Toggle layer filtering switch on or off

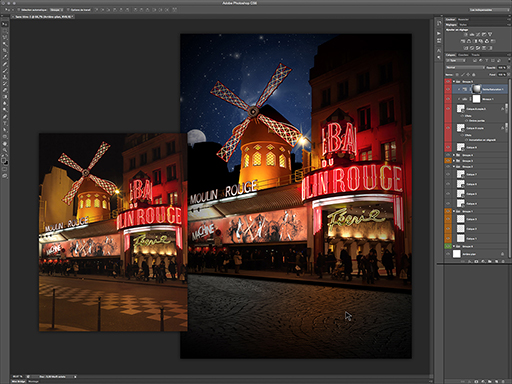pyautogui.click(x=509, y=60)
